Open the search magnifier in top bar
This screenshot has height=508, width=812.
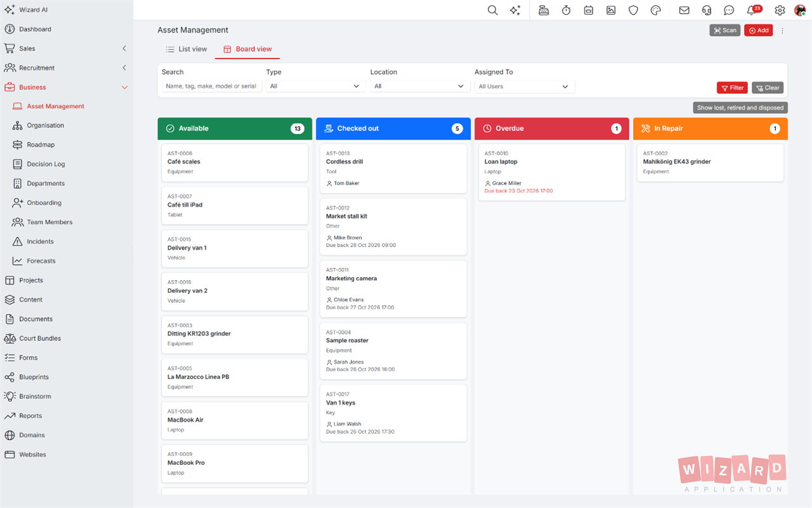[492, 10]
